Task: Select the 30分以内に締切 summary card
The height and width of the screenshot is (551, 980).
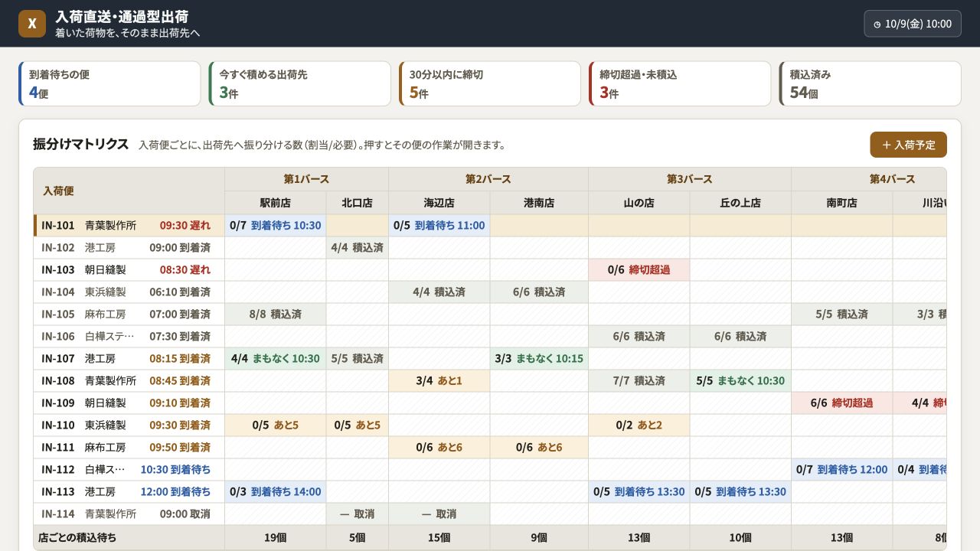Action: coord(490,84)
